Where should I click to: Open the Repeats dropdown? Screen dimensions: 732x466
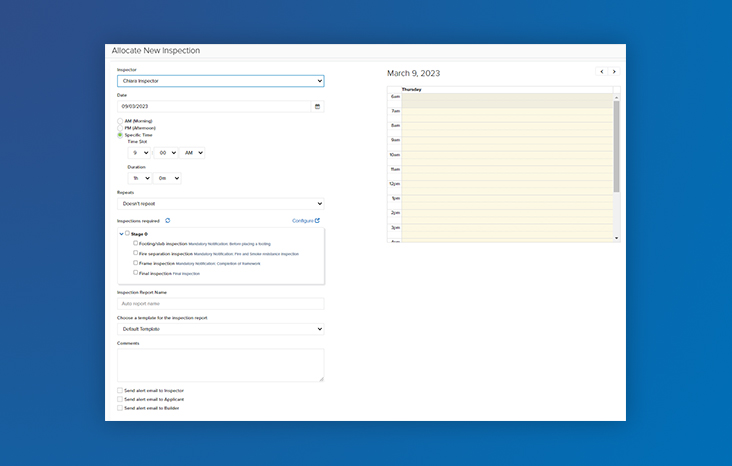[221, 204]
